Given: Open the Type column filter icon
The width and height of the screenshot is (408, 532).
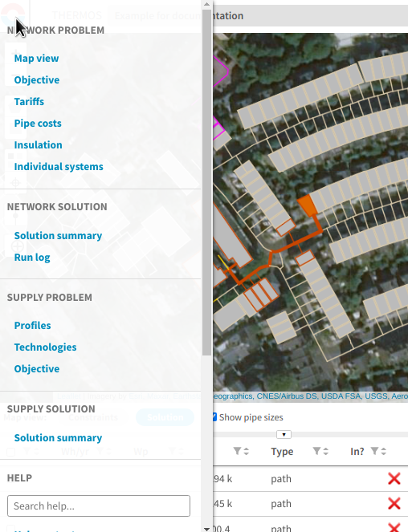Looking at the screenshot, I should pos(316,451).
